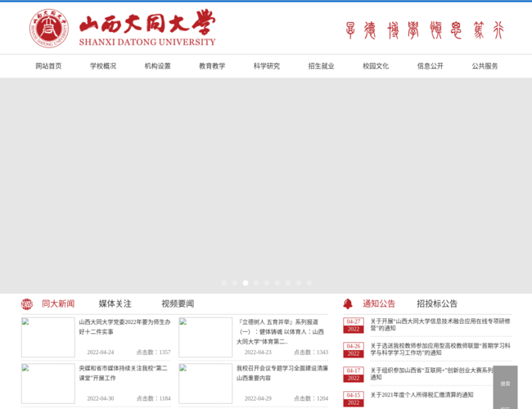Open the 网站首页 menu item
Screen dimensions: 532x409
(x=48, y=66)
